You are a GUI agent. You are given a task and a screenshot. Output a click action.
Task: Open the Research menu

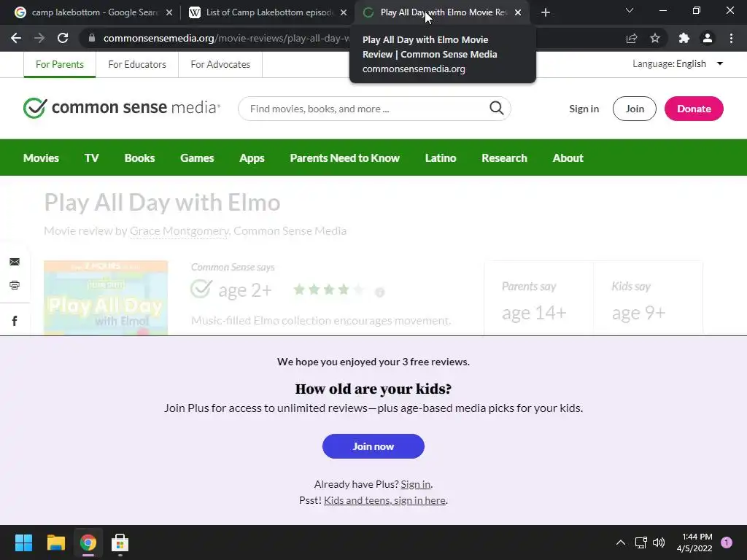[504, 157]
